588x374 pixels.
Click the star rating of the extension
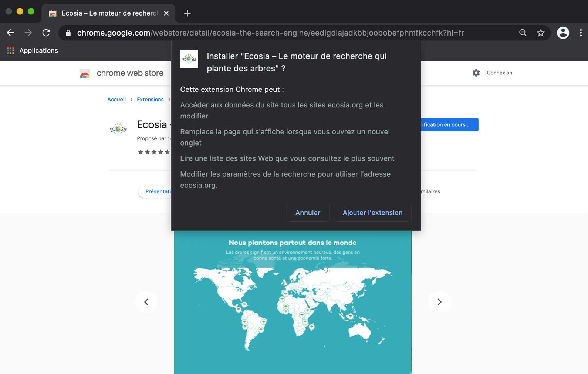tap(154, 152)
